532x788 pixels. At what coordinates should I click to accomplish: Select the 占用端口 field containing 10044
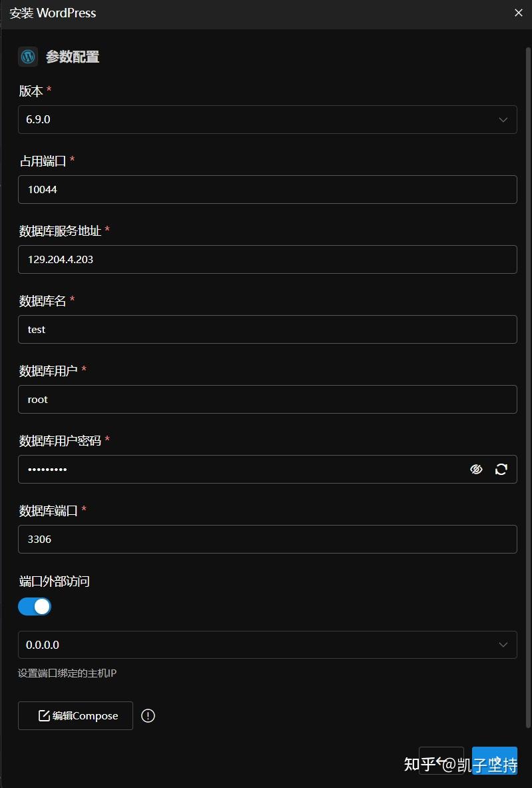tap(266, 189)
